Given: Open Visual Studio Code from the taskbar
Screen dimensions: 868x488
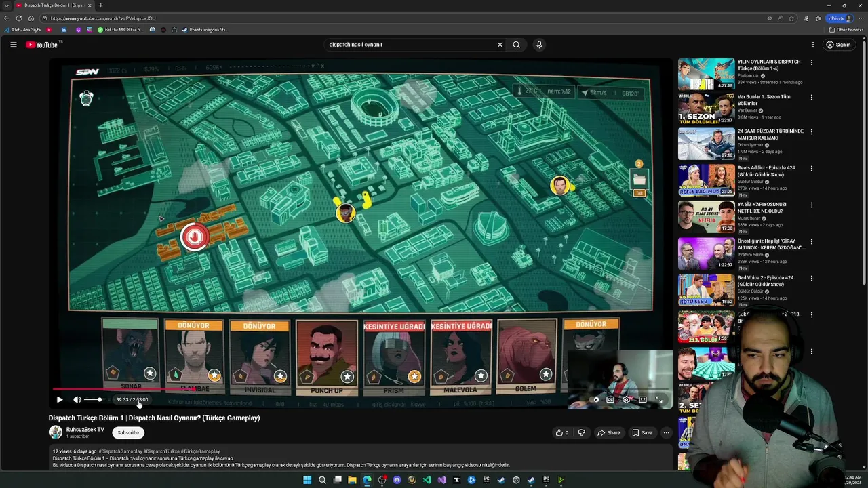Looking at the screenshot, I should click(427, 480).
